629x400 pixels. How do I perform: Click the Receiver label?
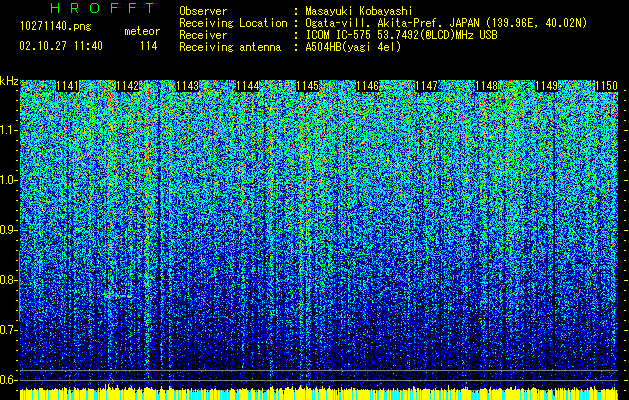point(203,35)
